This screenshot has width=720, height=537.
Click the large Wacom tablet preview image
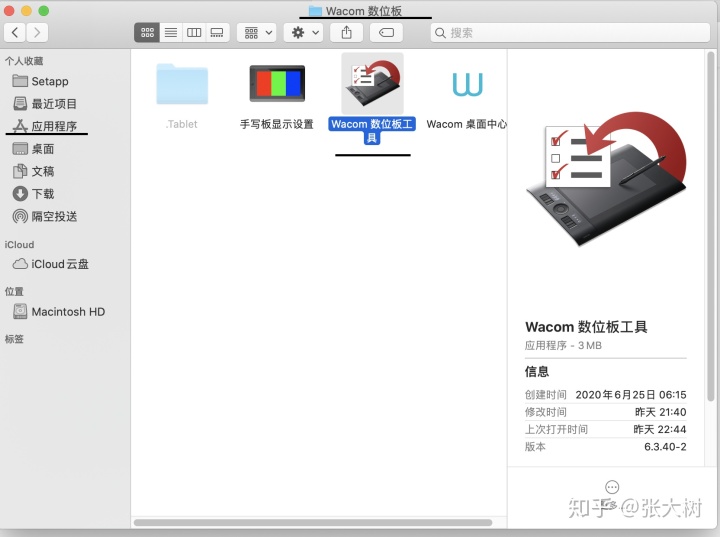tap(606, 179)
